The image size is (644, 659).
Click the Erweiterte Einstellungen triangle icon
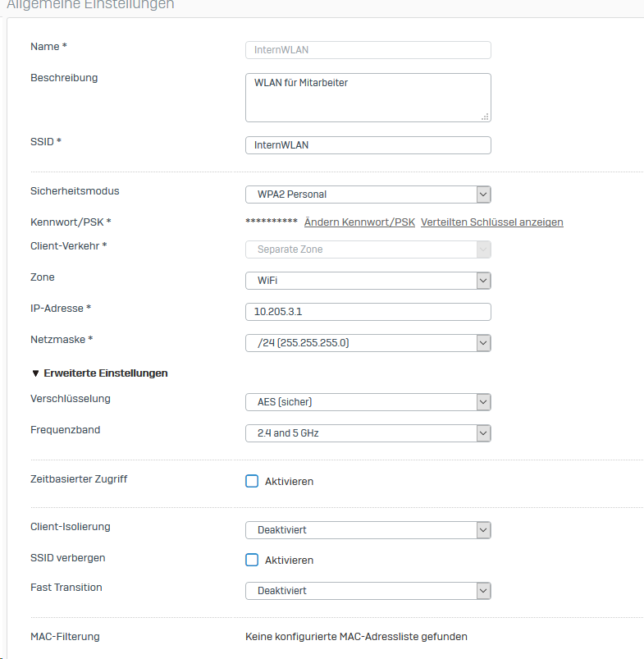coord(35,373)
